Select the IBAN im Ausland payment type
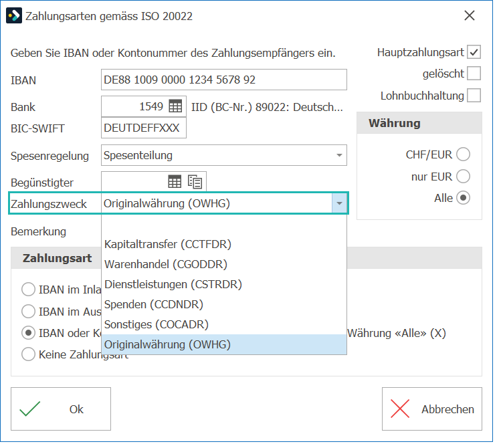The width and height of the screenshot is (499, 448). click(28, 312)
